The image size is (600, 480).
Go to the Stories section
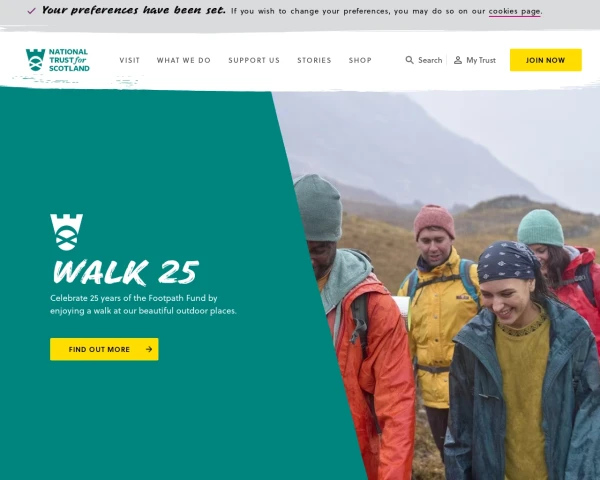coord(314,60)
